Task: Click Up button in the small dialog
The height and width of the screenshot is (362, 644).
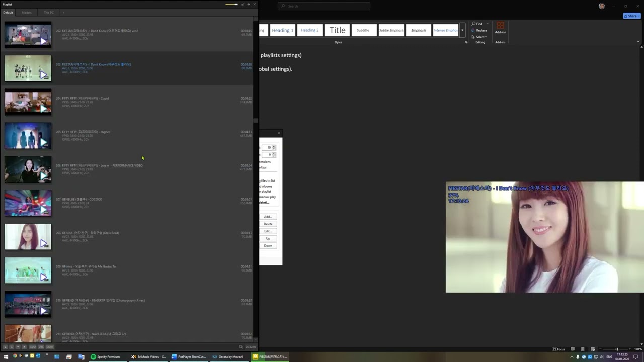Action: coord(268,238)
